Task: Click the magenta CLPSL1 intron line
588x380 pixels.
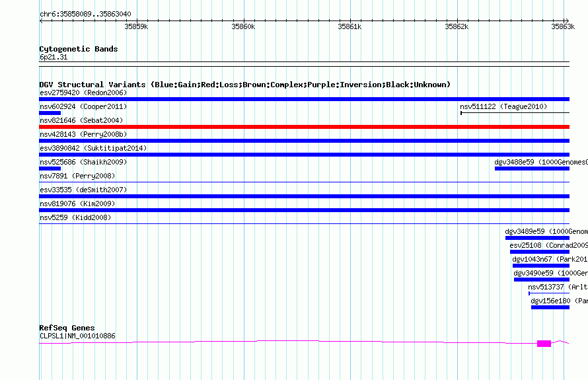Action: (287, 340)
